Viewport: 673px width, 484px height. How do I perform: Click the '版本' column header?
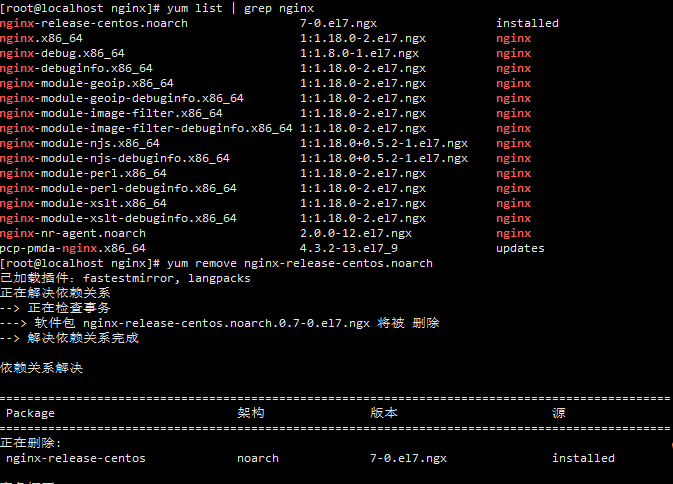pos(384,413)
